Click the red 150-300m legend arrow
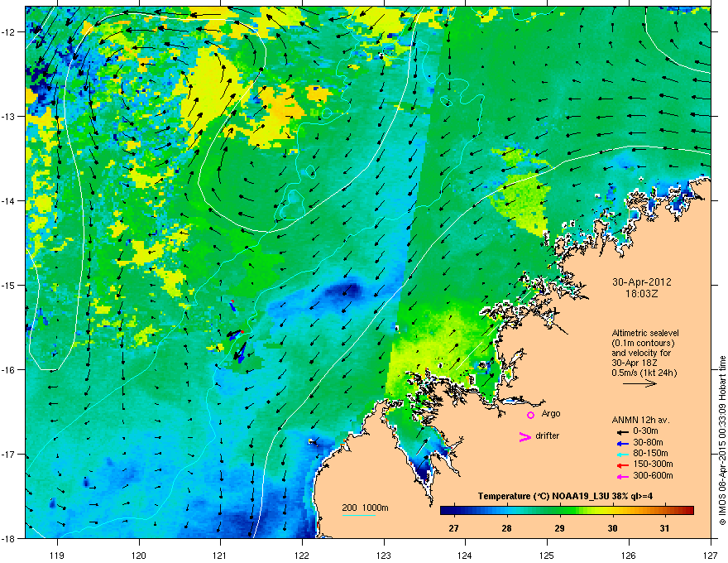The image size is (728, 563). tap(623, 465)
